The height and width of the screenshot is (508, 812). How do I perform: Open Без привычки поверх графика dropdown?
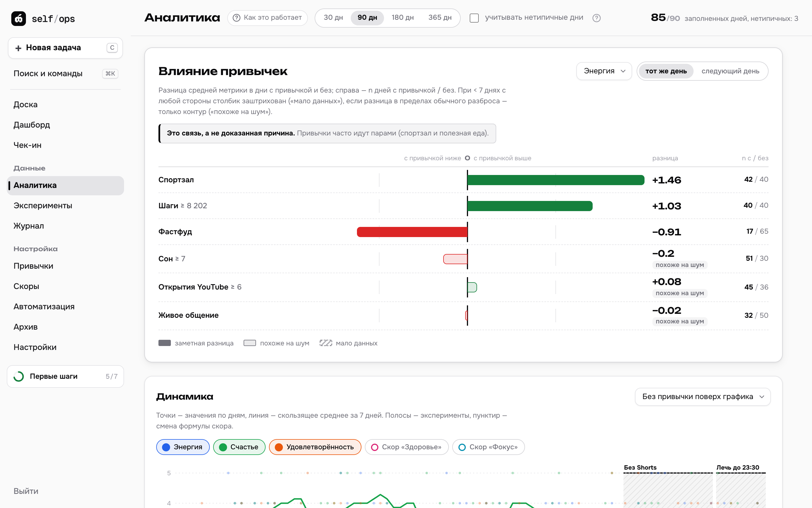703,397
